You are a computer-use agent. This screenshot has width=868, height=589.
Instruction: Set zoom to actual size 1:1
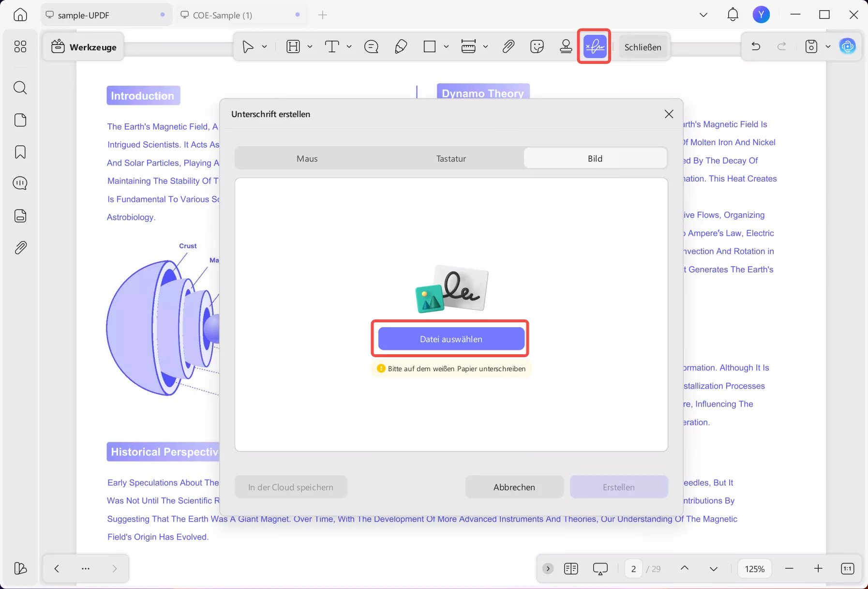point(847,568)
